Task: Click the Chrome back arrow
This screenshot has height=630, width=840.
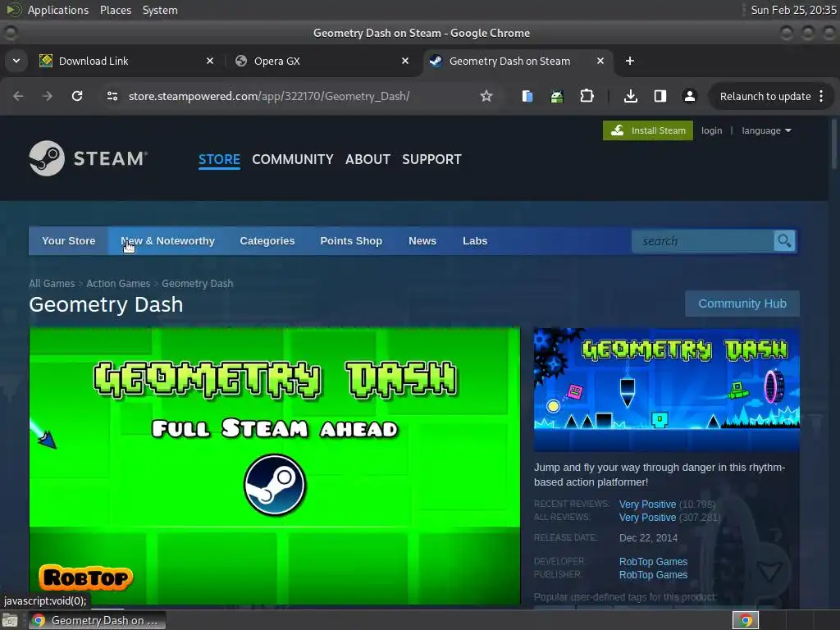Action: click(18, 96)
